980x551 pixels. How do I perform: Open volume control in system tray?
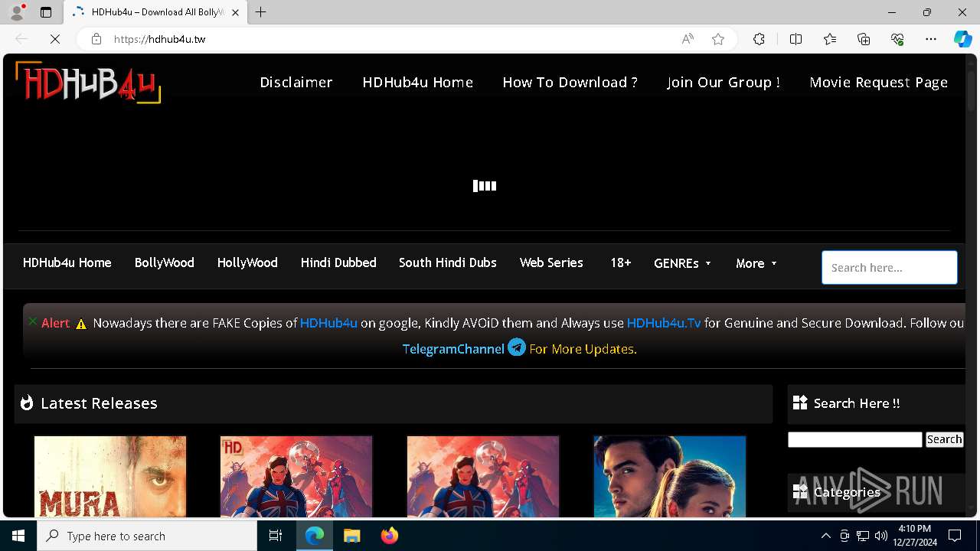[880, 536]
